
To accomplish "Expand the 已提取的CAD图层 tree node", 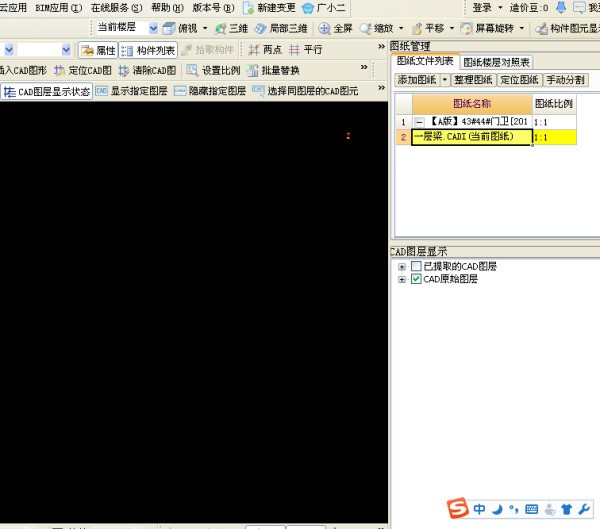I will [402, 267].
